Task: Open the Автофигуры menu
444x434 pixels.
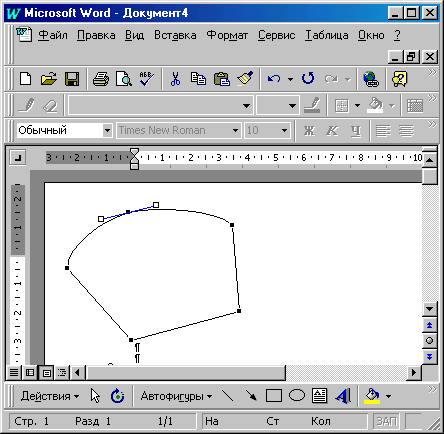Action: [x=176, y=396]
